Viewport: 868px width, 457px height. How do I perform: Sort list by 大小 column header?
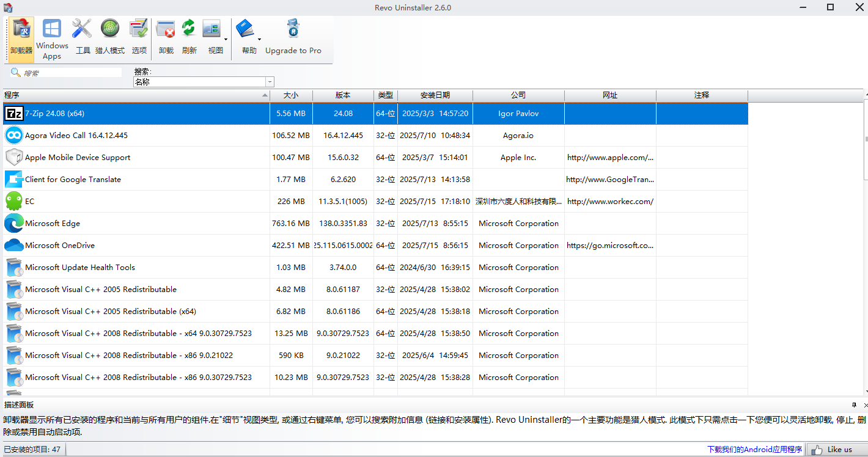point(291,95)
